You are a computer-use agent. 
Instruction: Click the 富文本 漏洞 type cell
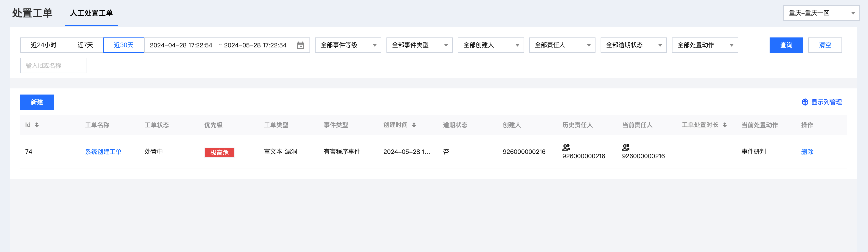(x=280, y=152)
